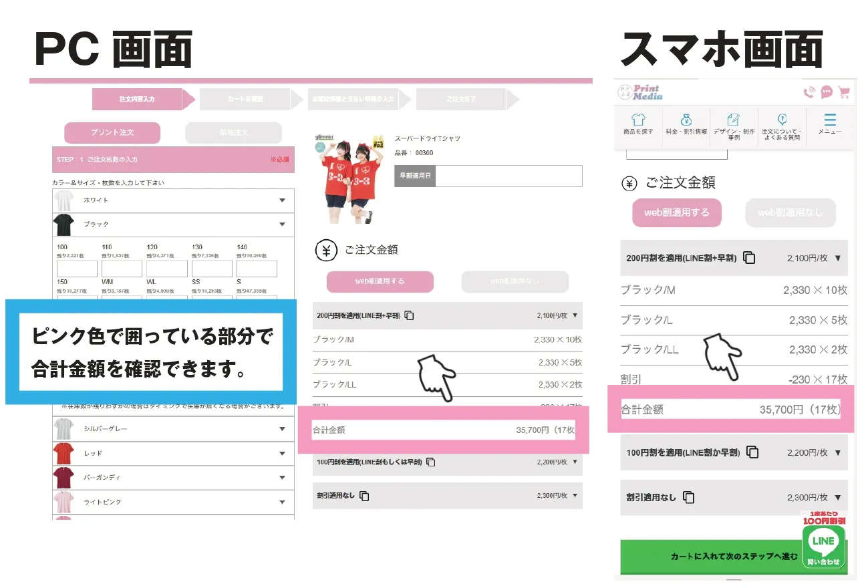Click the Print Media logo link
The width and height of the screenshot is (868, 588).
640,92
